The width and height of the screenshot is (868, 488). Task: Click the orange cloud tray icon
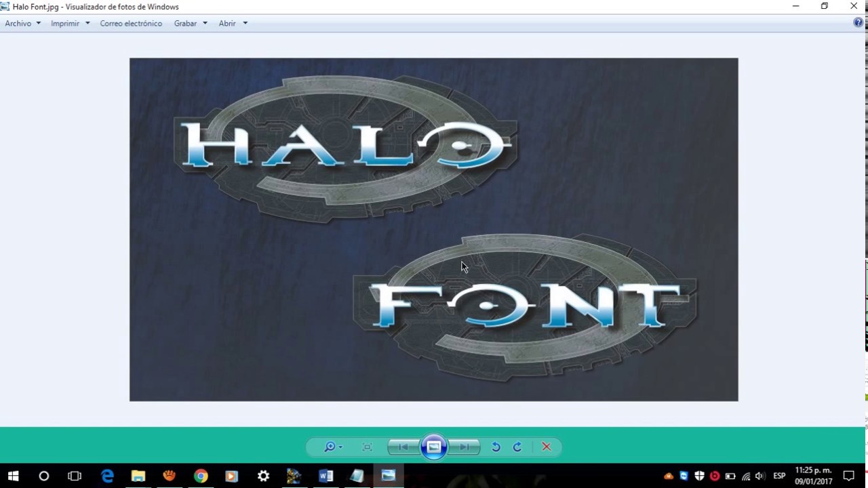point(669,476)
